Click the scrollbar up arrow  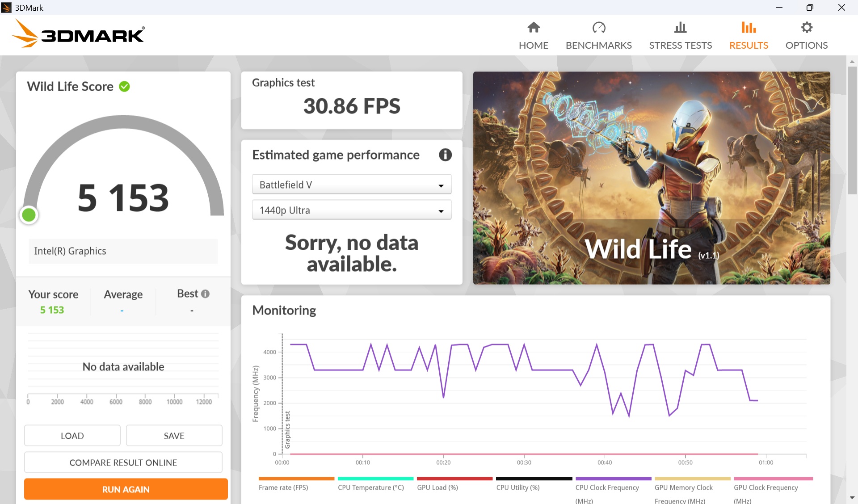click(x=852, y=61)
